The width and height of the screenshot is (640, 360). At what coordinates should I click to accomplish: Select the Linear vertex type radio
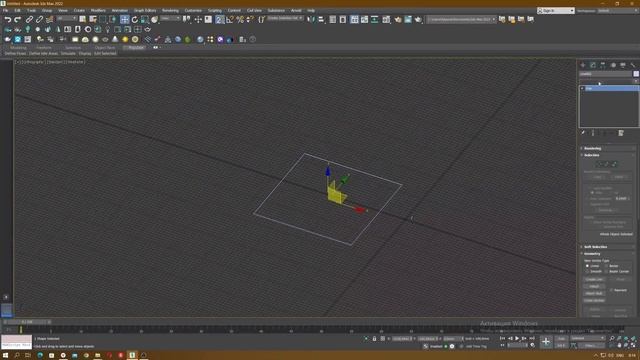point(587,266)
